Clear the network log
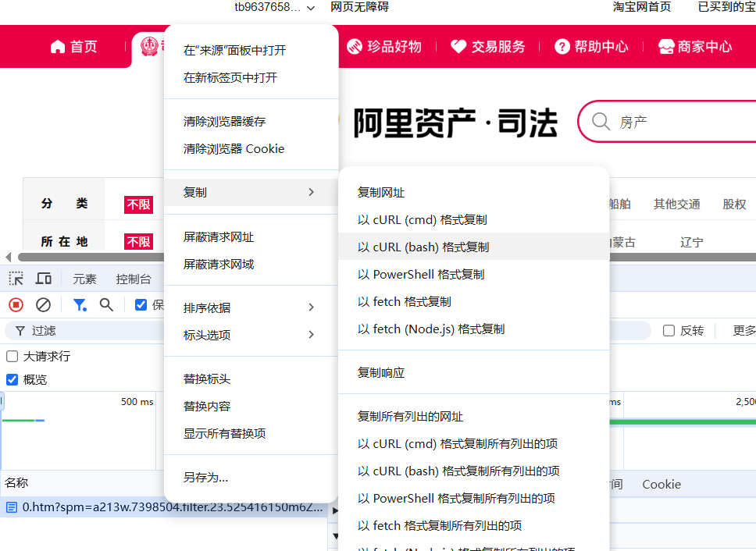 pyautogui.click(x=44, y=305)
